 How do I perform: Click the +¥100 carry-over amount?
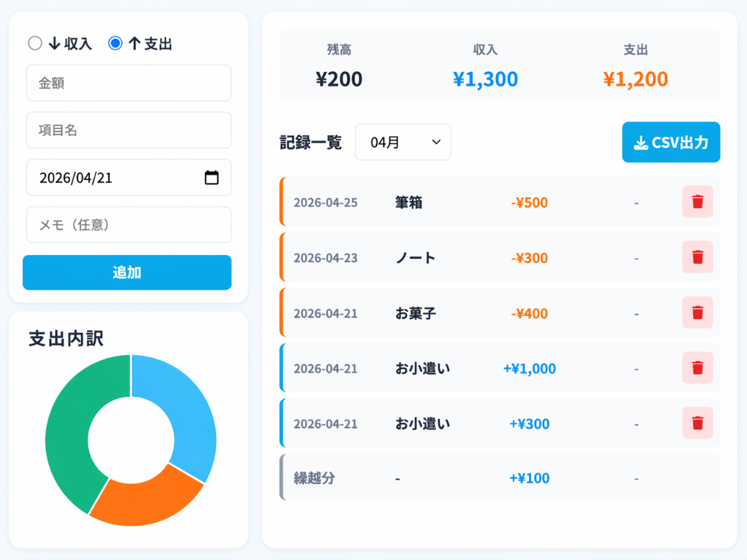(530, 478)
